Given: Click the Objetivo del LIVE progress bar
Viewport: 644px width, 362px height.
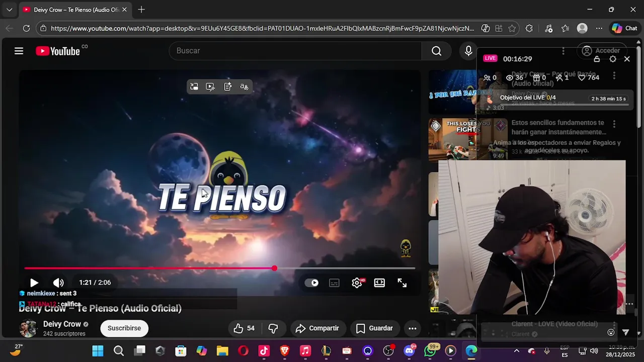Looking at the screenshot, I should (x=564, y=105).
